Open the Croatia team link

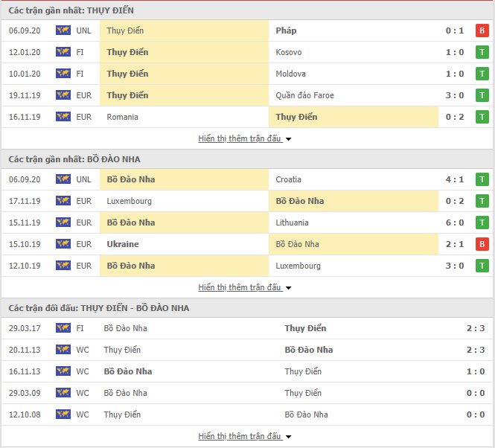(288, 179)
